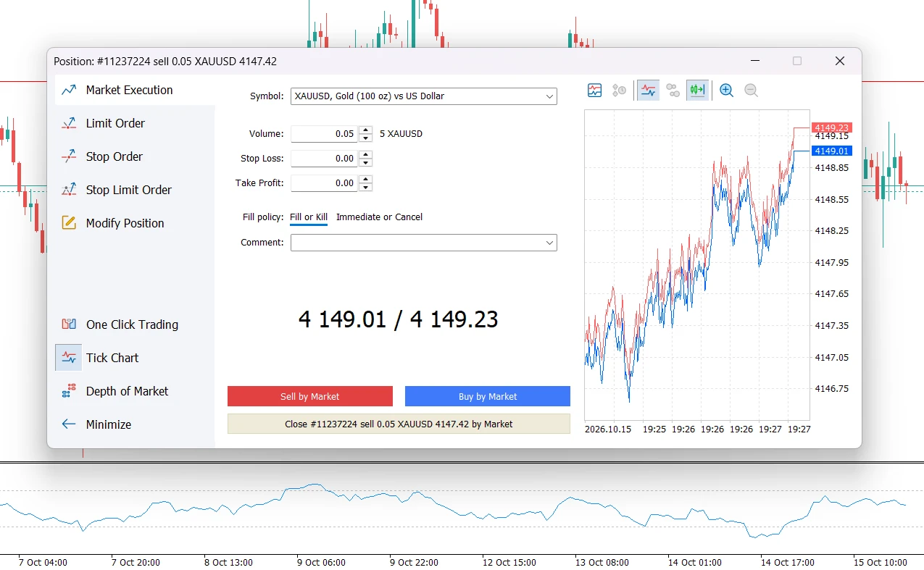Click into the Take Profit value field
This screenshot has width=924, height=570.
pos(325,183)
